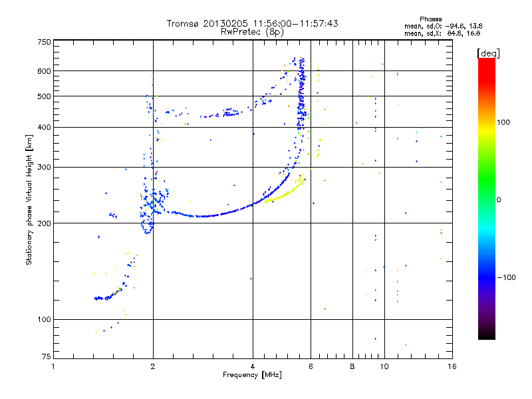Click the y-axis tick label '600'
This screenshot has width=532, height=399.
point(44,71)
